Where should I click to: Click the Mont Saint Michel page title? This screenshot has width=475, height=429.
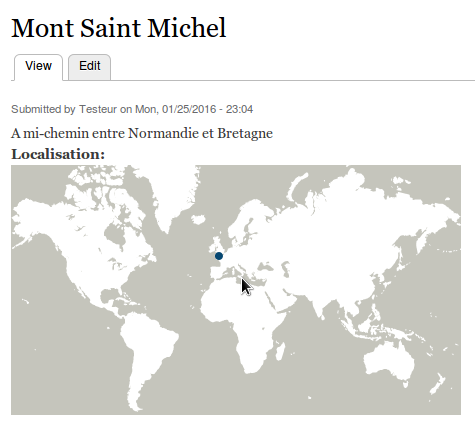pyautogui.click(x=119, y=28)
